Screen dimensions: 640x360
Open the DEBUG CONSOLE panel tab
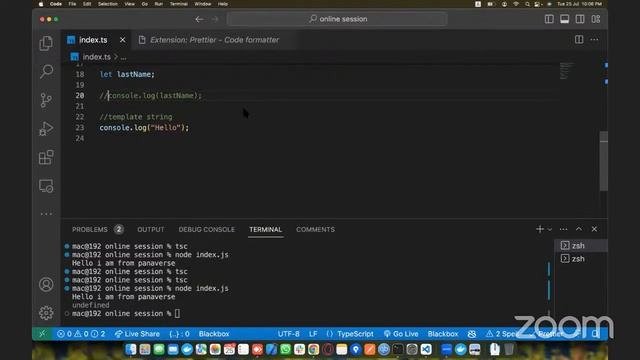click(207, 229)
